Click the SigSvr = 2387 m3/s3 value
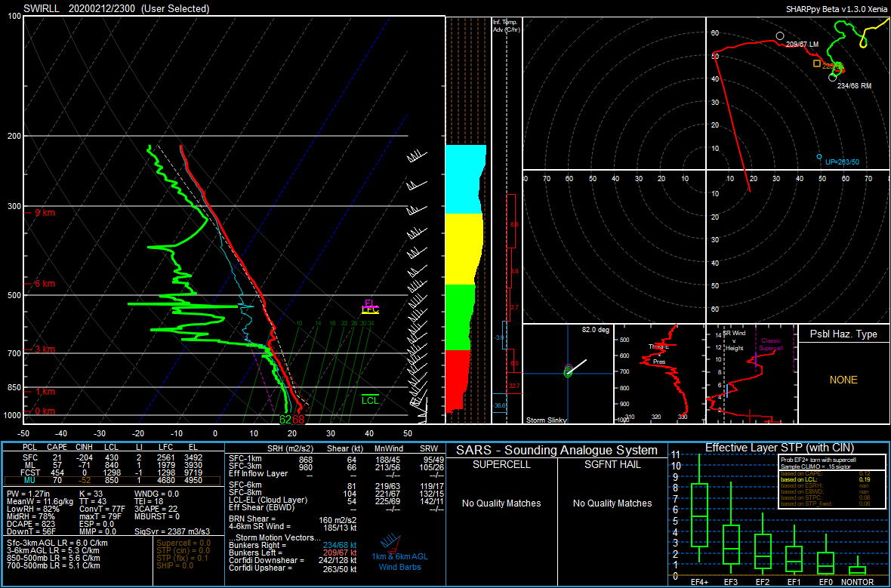Screen dimensions: 891x588 pos(172,531)
